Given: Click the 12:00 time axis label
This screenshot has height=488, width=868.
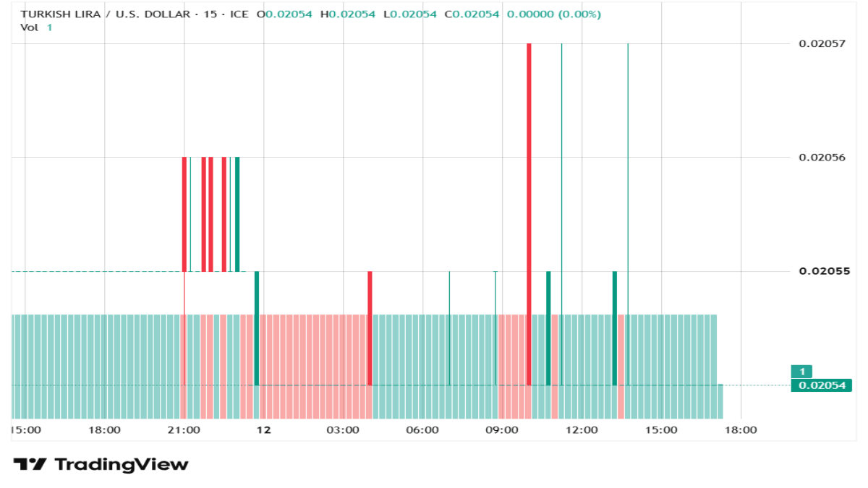Looking at the screenshot, I should pyautogui.click(x=582, y=429).
